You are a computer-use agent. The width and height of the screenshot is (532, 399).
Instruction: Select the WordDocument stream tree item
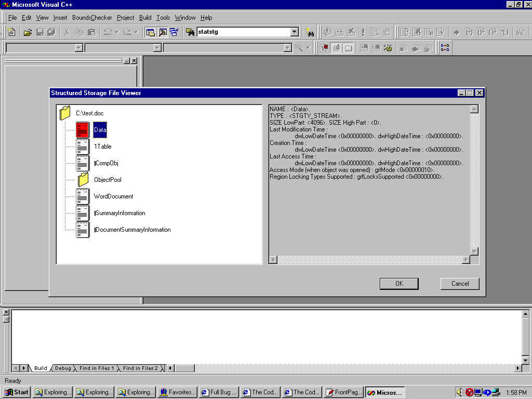[113, 196]
